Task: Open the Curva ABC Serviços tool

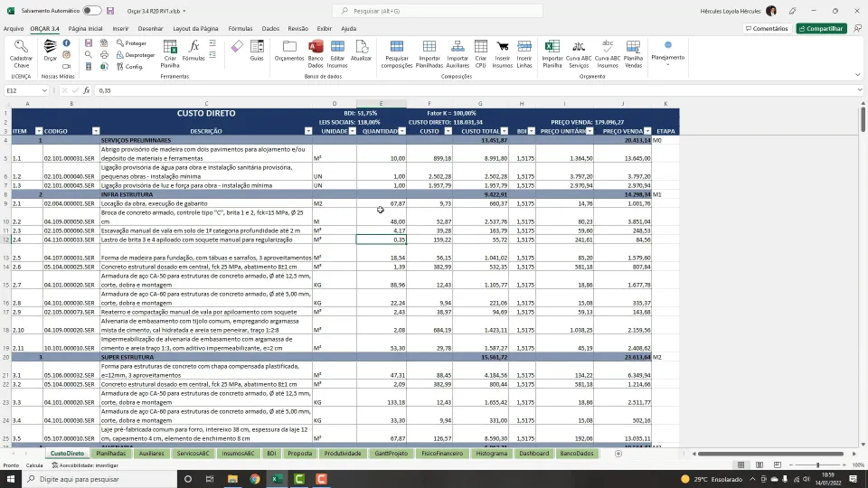Action: (x=579, y=53)
